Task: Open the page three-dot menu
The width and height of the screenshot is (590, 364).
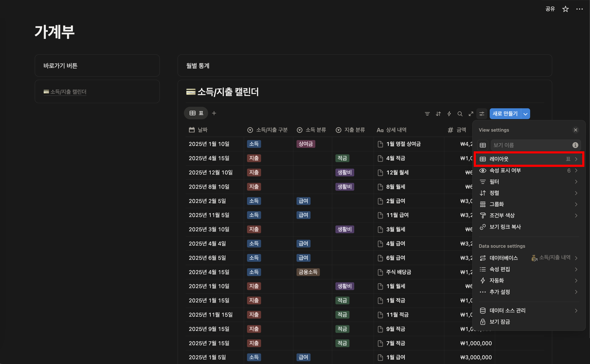Action: [579, 9]
